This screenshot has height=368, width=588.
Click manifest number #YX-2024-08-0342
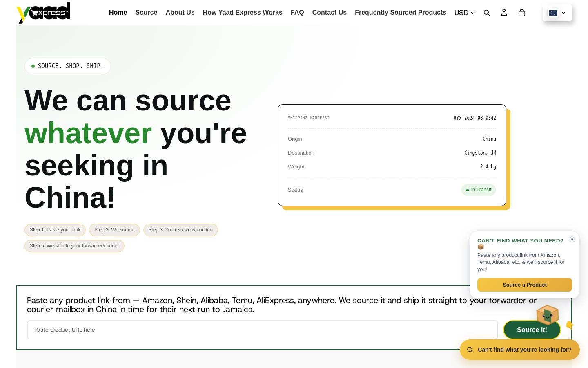click(x=475, y=118)
